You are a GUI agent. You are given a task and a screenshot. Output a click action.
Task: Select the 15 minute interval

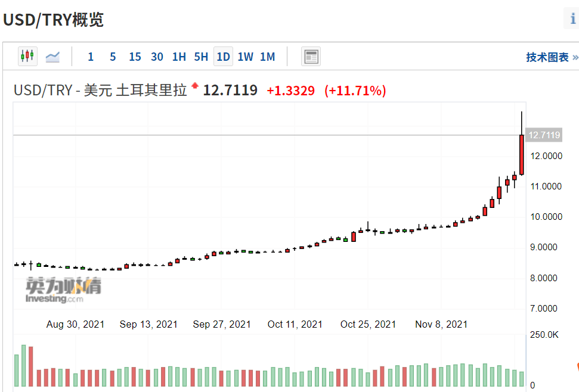[x=135, y=57]
